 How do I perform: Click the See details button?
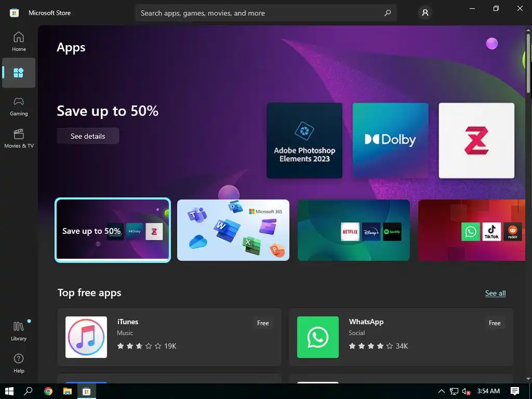tap(88, 136)
